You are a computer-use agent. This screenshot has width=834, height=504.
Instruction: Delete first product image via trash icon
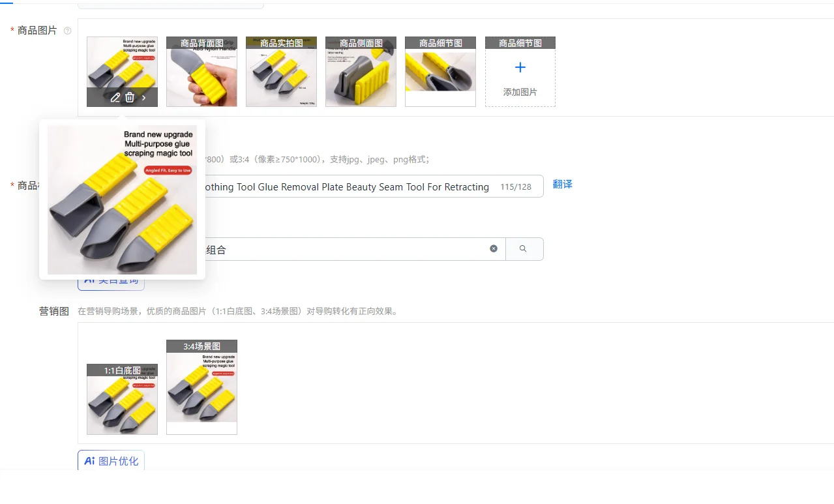point(130,98)
